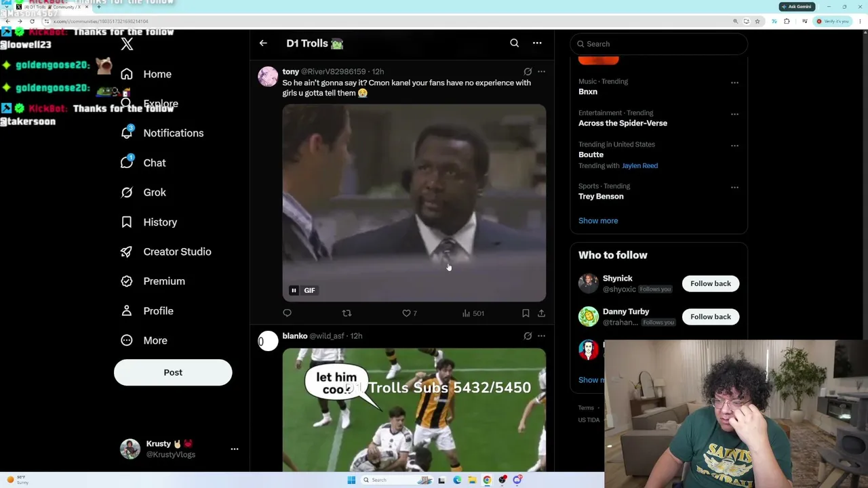Image resolution: width=868 pixels, height=488 pixels.
Task: Click the Notifications bell icon
Action: tap(126, 133)
